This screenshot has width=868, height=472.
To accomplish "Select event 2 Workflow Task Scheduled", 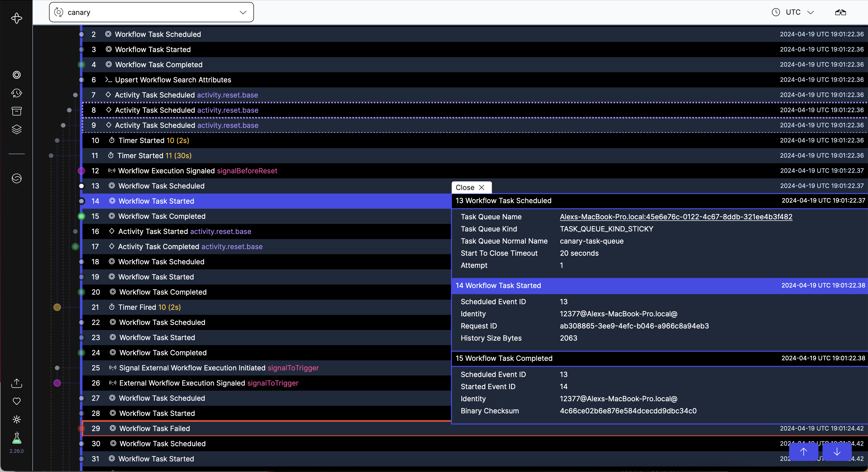I will pos(475,34).
